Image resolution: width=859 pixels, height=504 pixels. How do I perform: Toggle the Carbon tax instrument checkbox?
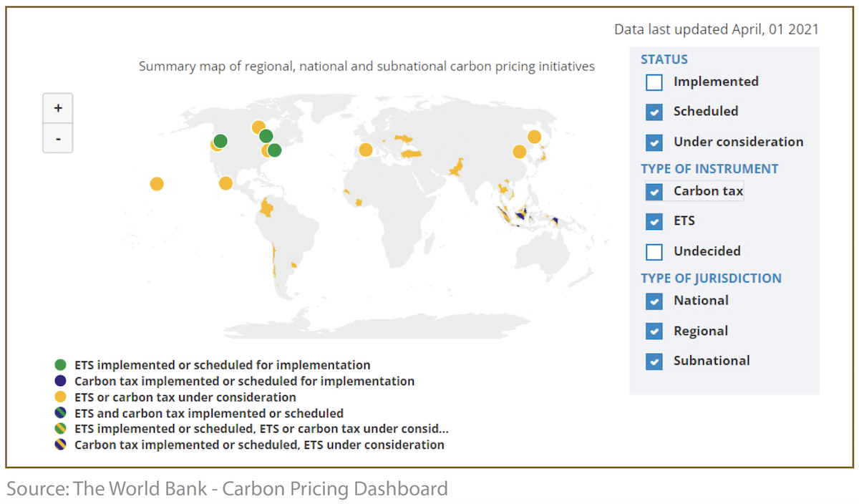pyautogui.click(x=654, y=192)
